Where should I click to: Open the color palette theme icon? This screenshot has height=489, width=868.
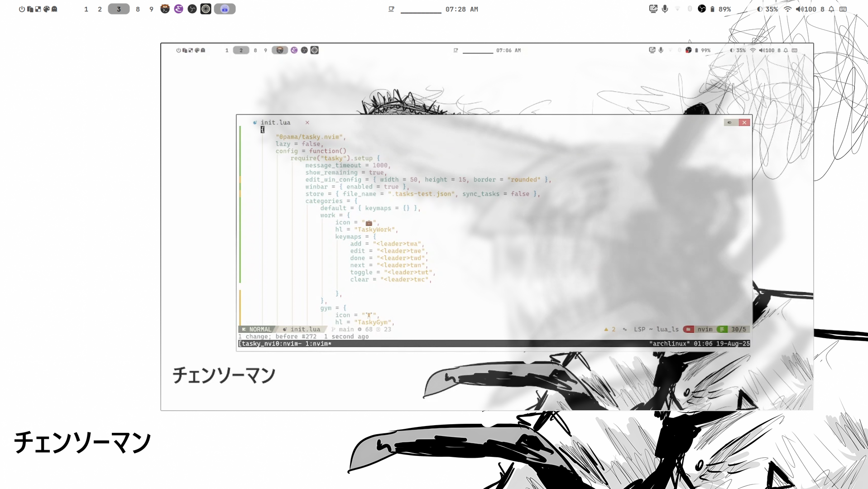[46, 9]
